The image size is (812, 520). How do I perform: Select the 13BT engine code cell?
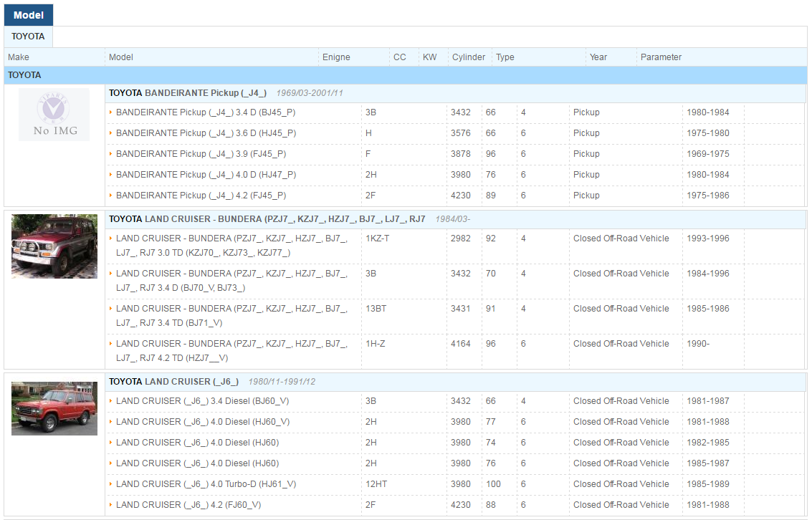[x=376, y=309]
